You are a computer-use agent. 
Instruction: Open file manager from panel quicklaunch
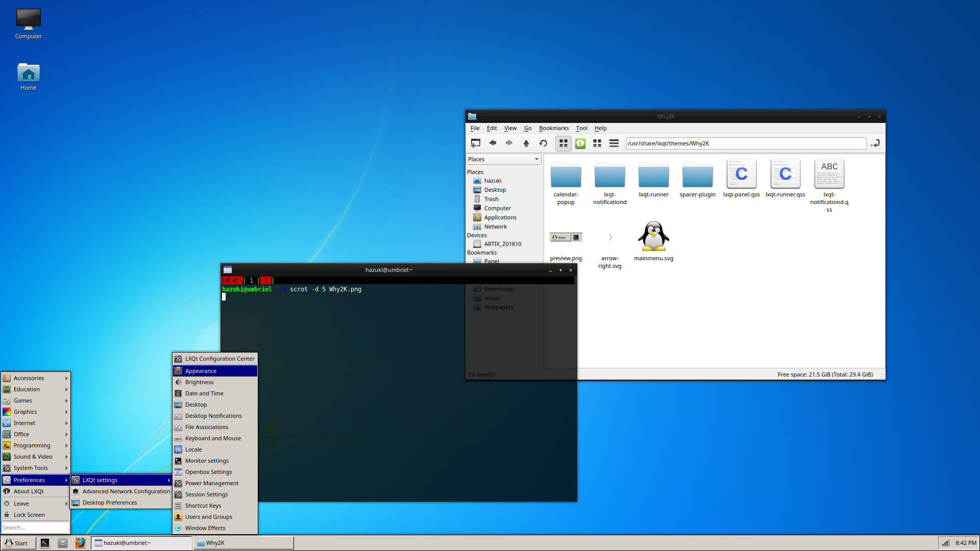(63, 543)
